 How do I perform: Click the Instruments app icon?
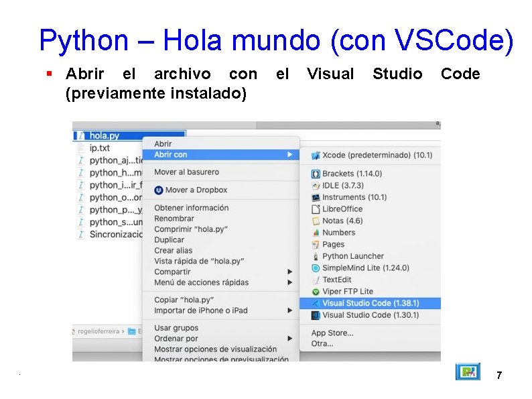point(316,197)
